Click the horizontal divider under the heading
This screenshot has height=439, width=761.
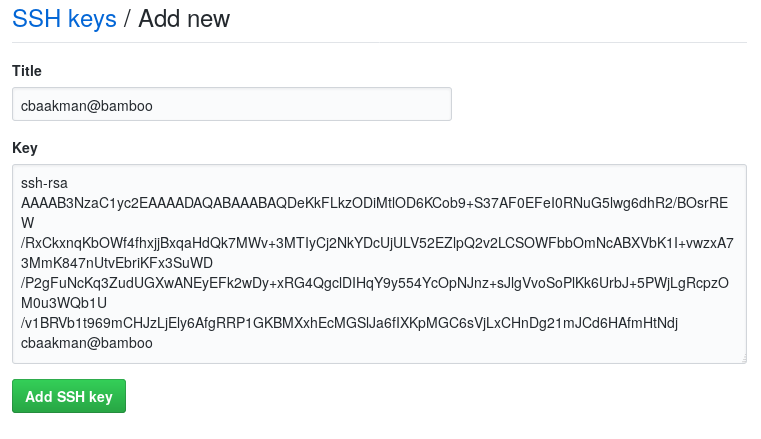[380, 43]
